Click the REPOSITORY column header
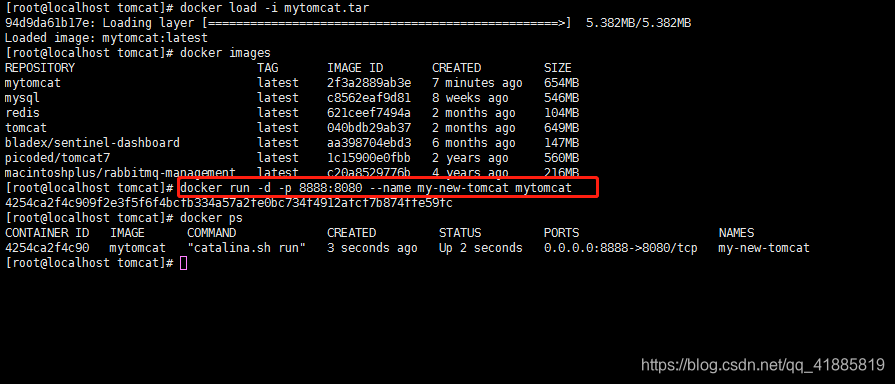895x384 pixels. pyautogui.click(x=39, y=68)
